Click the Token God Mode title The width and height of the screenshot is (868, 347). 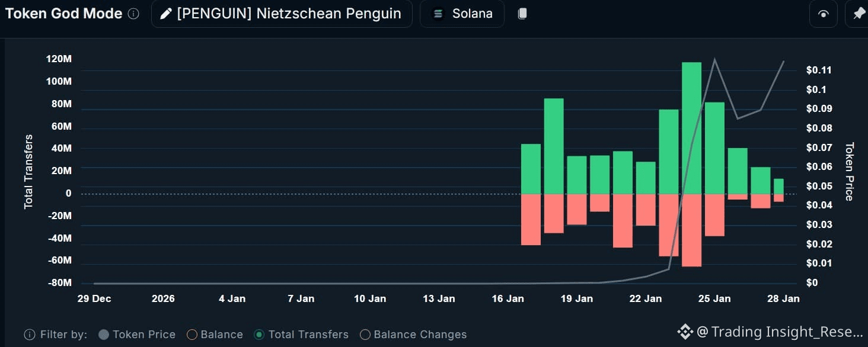(63, 14)
